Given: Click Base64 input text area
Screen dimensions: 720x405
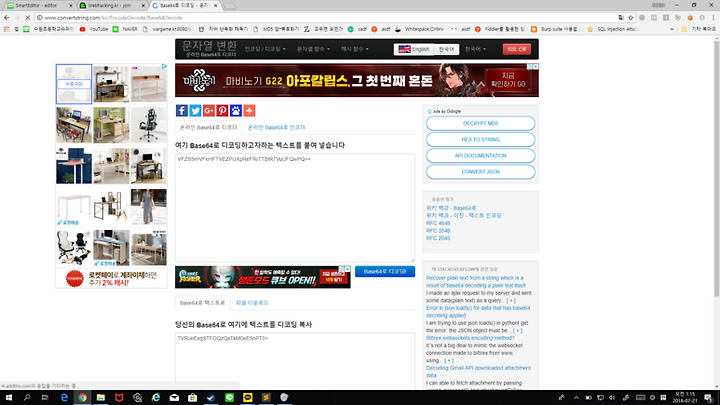Looking at the screenshot, I should (295, 208).
